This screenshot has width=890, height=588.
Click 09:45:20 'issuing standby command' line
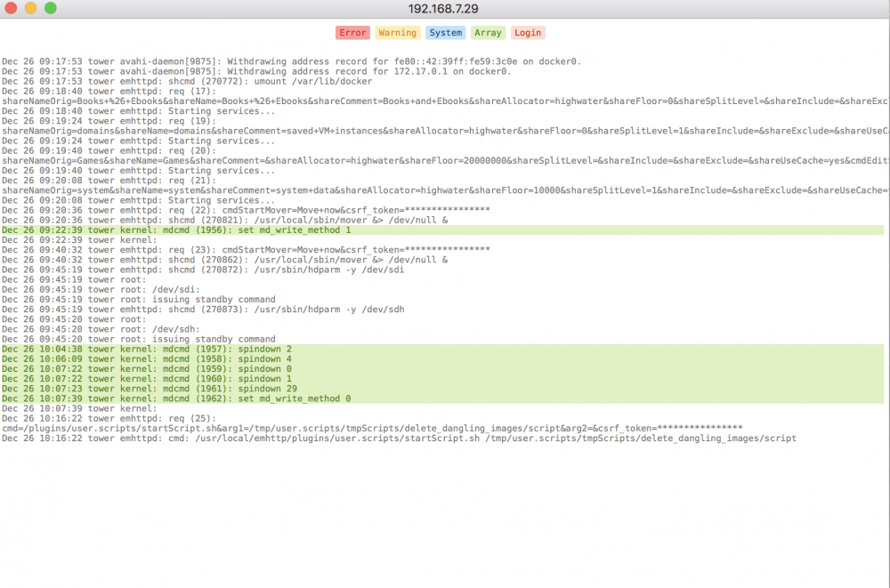click(139, 339)
